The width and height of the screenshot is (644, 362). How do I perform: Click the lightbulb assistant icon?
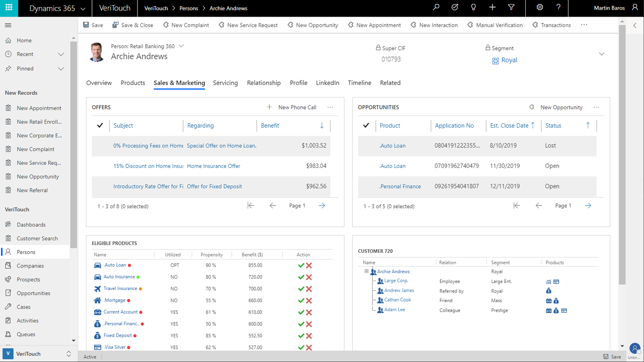click(x=473, y=8)
